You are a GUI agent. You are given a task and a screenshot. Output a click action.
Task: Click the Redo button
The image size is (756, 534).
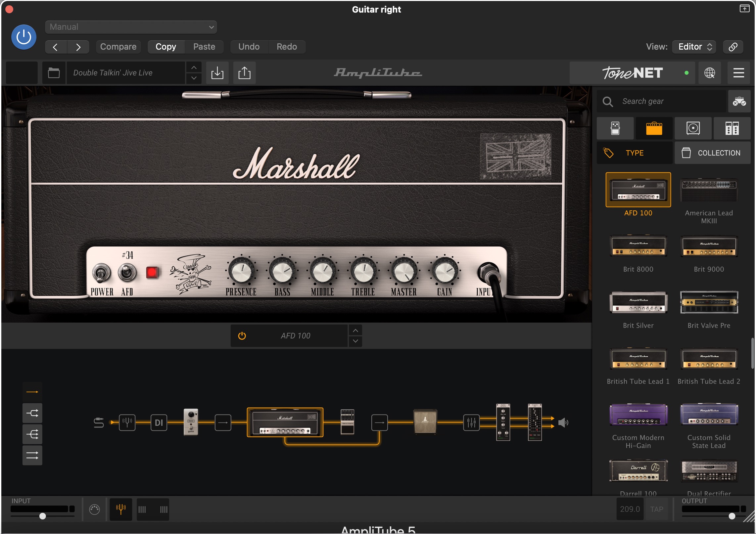287,47
